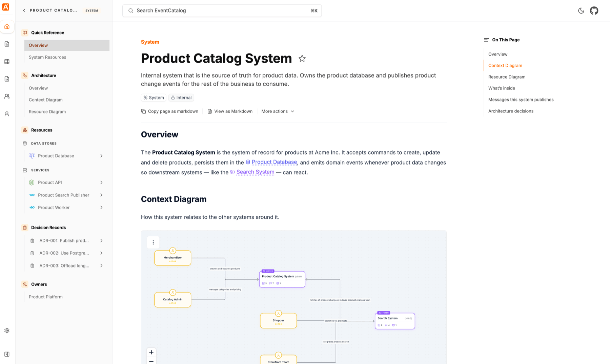Click the Decision Records clipboard icon
This screenshot has width=610, height=364.
(x=25, y=228)
